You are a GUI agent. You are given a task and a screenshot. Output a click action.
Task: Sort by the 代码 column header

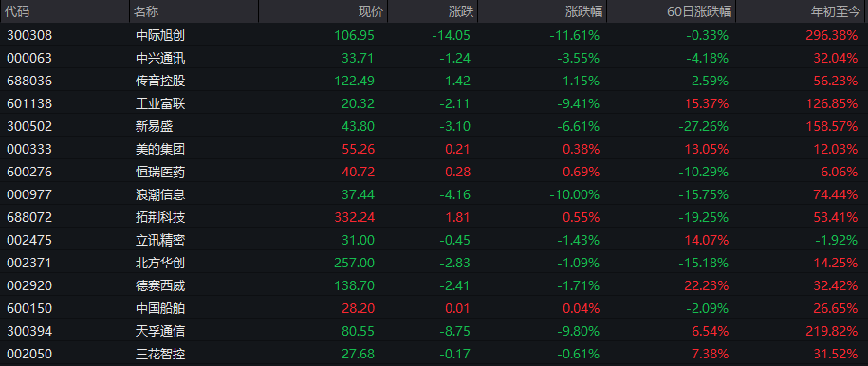click(x=65, y=11)
